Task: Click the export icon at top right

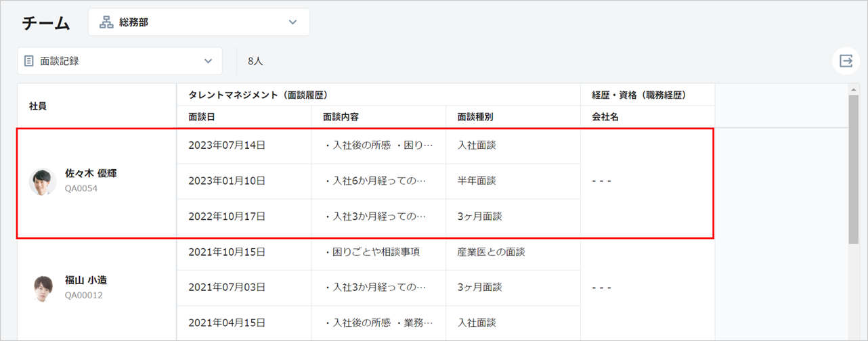Action: coord(846,61)
